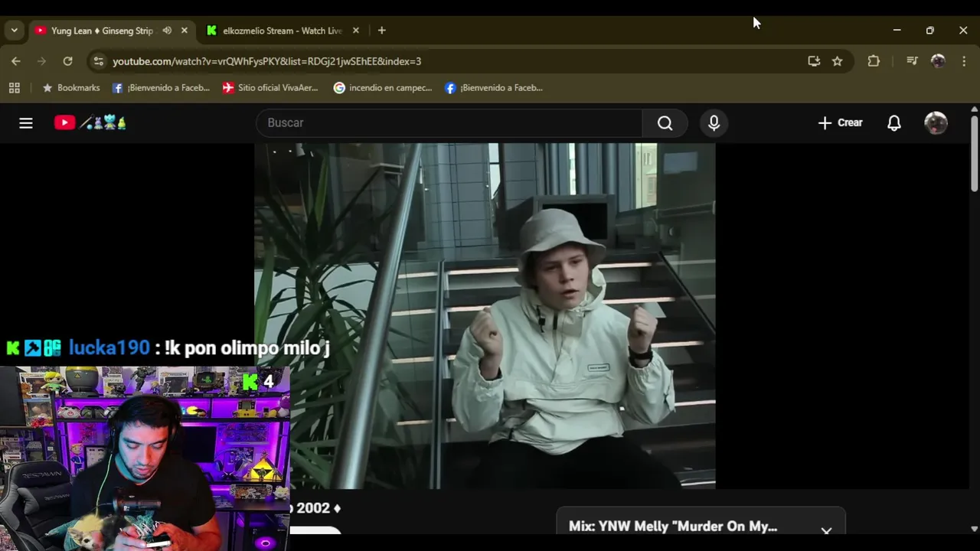Click the YouTube URL in address bar
The width and height of the screenshot is (980, 551).
(x=266, y=61)
